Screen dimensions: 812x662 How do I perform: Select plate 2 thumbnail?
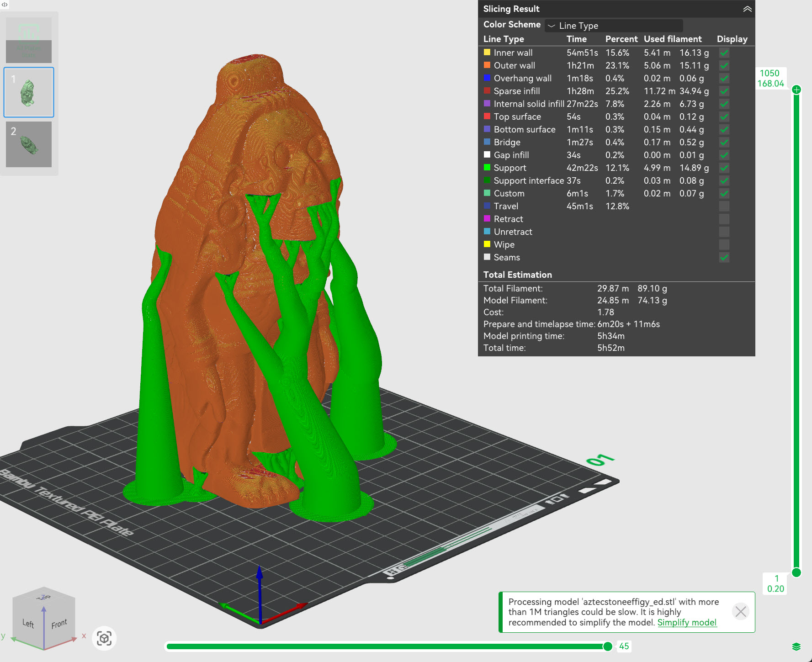click(29, 144)
